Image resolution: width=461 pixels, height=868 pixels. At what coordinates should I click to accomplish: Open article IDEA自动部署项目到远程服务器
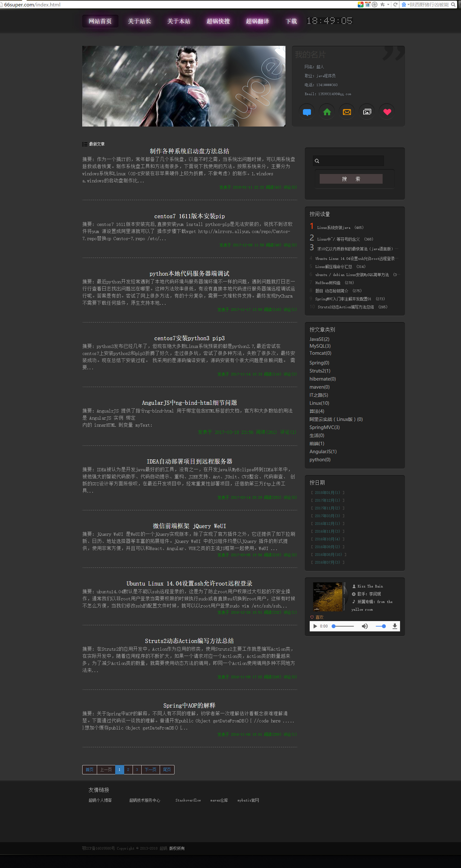click(x=189, y=462)
